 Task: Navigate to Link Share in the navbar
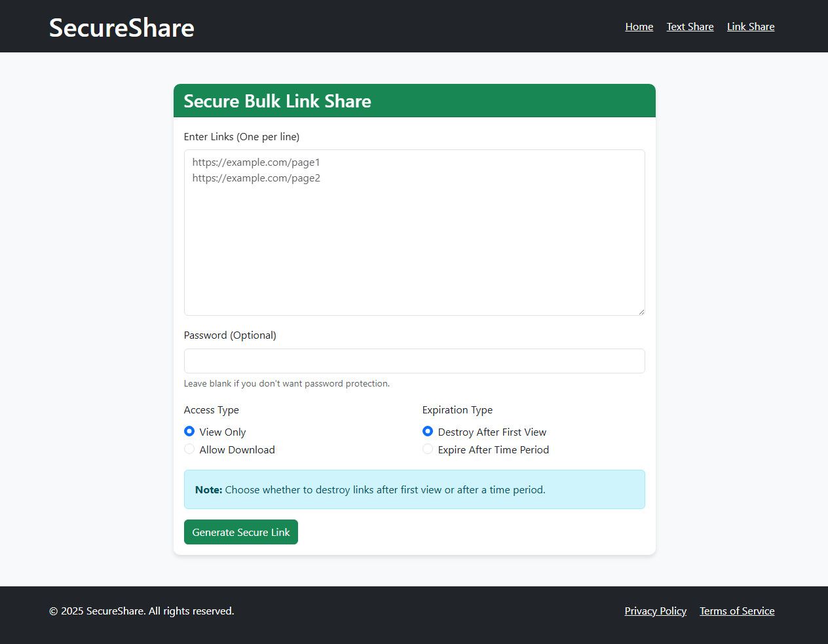point(750,27)
